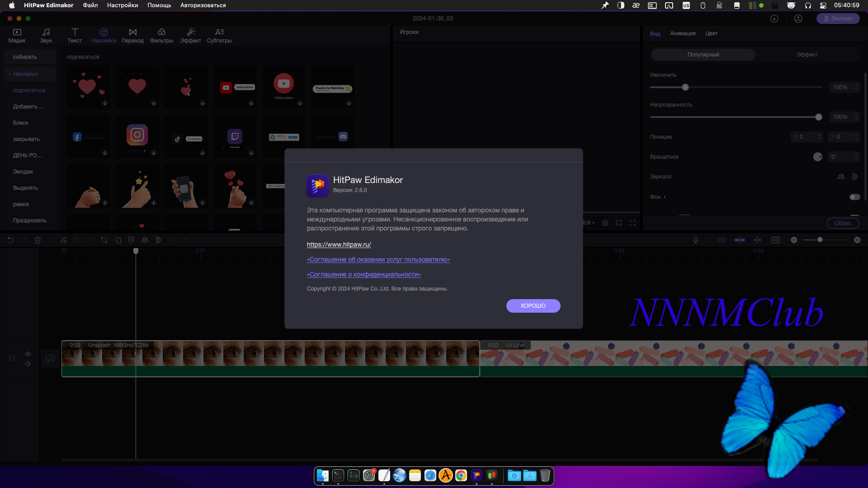Toggle track visibility eye icon

(28, 354)
